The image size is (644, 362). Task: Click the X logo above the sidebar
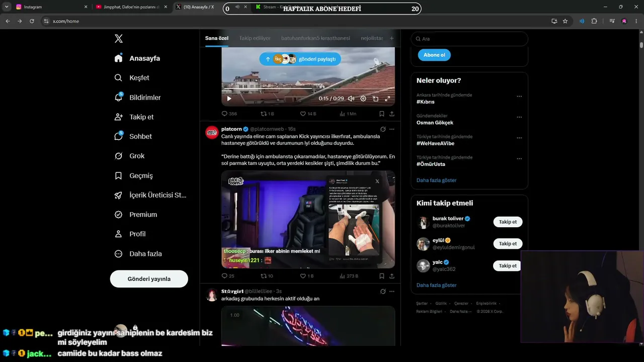coord(119,39)
